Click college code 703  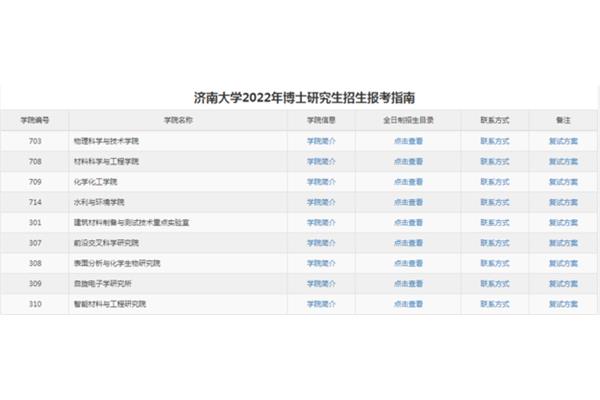tap(35, 141)
